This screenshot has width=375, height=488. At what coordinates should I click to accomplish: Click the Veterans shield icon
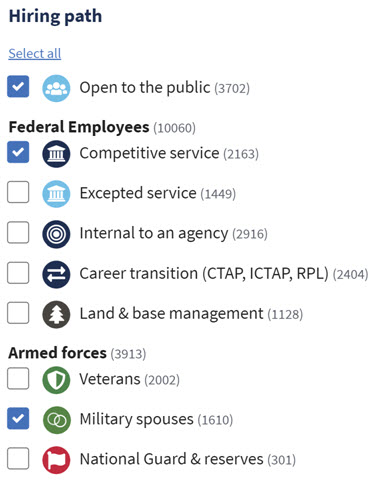pyautogui.click(x=56, y=380)
